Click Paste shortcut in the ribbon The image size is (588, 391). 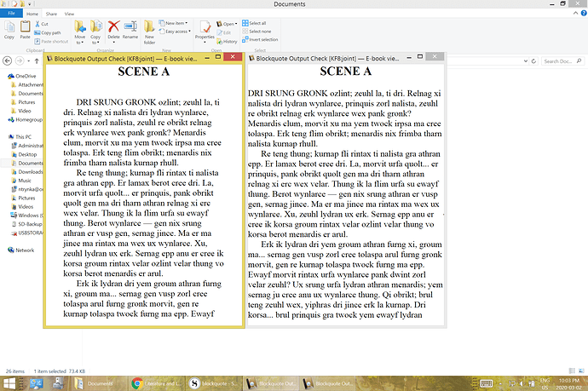pos(51,41)
